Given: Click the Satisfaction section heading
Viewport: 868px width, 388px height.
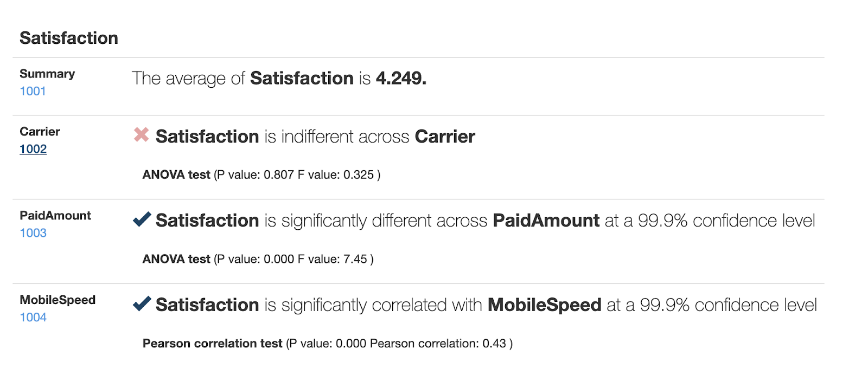Looking at the screenshot, I should click(69, 38).
